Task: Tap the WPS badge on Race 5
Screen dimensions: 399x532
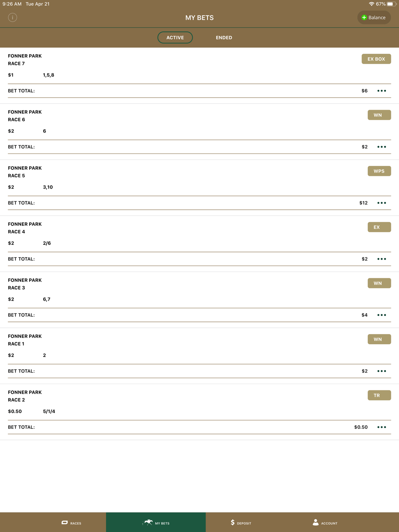Action: [x=379, y=171]
